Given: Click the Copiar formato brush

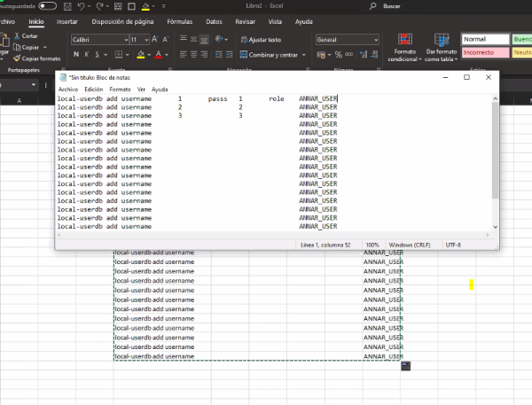Looking at the screenshot, I should (x=37, y=58).
